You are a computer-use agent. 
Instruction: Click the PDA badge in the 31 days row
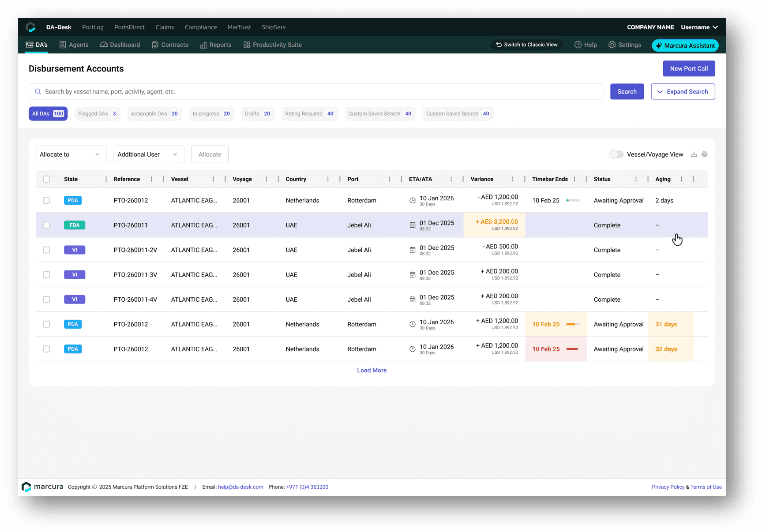pos(73,324)
